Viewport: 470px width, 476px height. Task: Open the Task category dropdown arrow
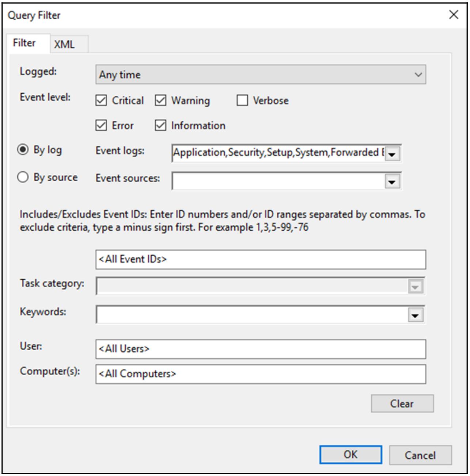(415, 287)
